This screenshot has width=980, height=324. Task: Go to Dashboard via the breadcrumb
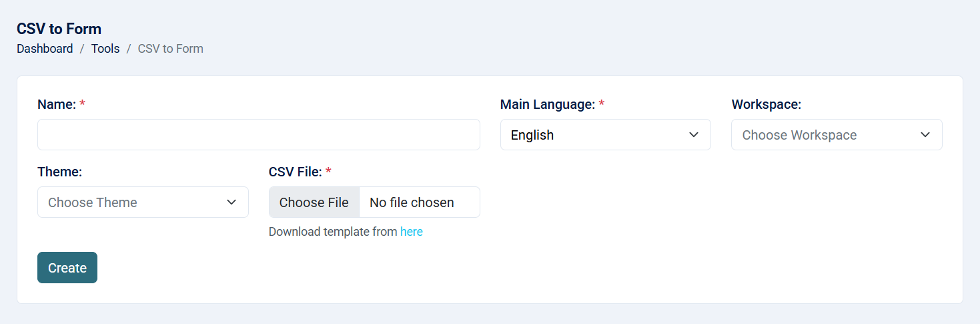pyautogui.click(x=45, y=49)
